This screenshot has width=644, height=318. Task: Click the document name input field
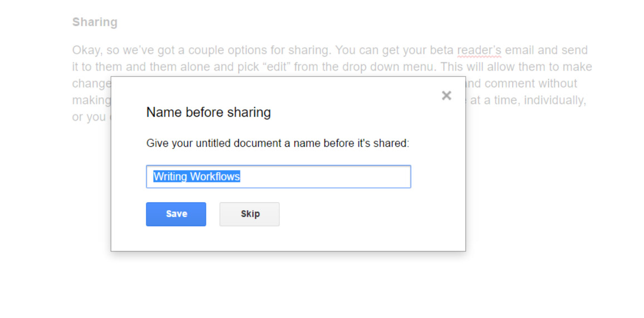278,177
